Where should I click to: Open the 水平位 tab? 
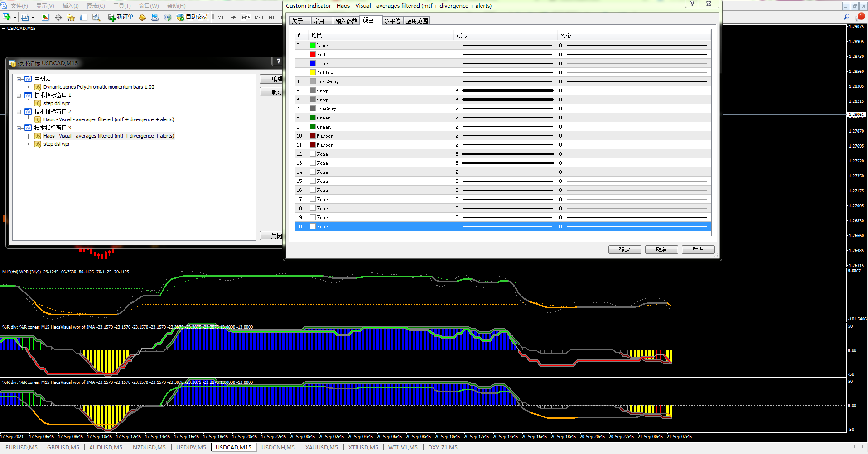pyautogui.click(x=392, y=21)
